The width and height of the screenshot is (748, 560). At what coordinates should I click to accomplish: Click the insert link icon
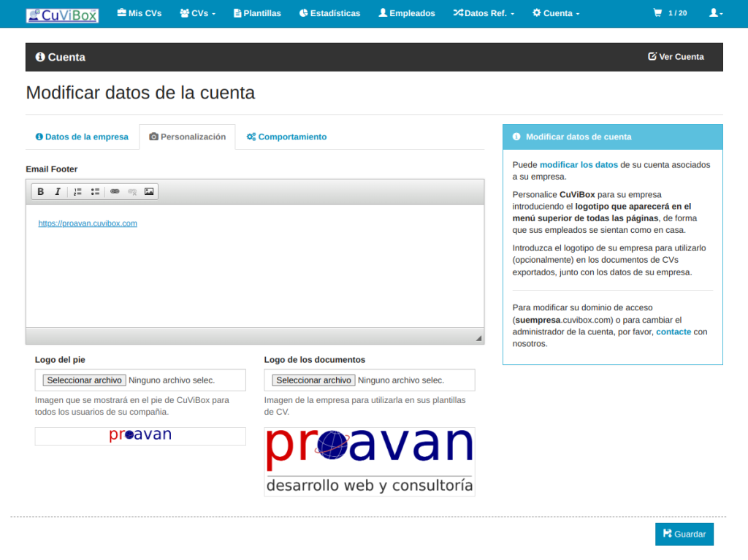pyautogui.click(x=115, y=192)
